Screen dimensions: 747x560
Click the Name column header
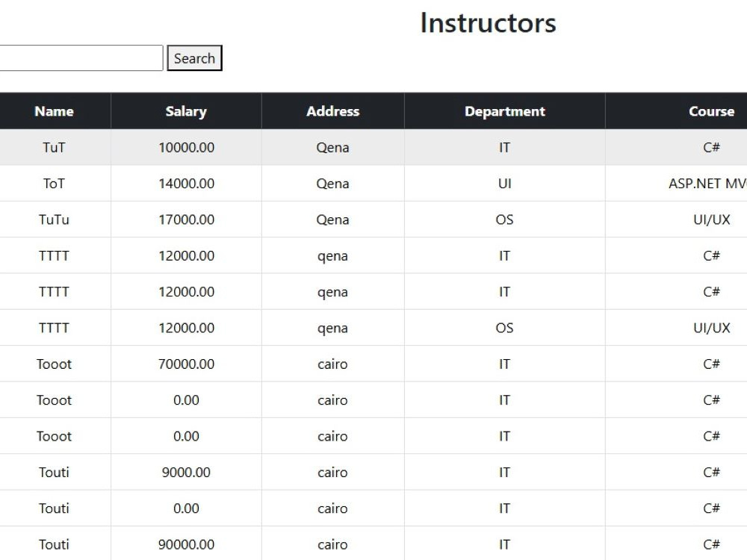coord(55,111)
